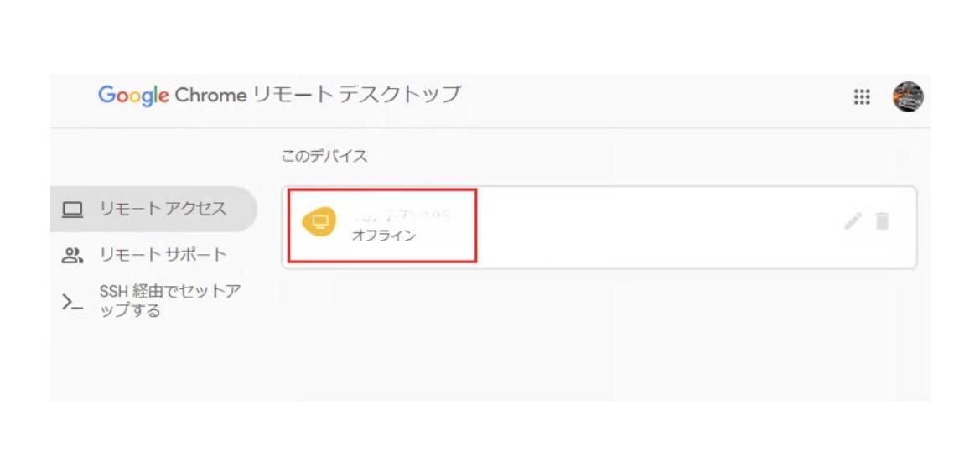Click the yellow monitor device icon
This screenshot has height=467, width=980.
319,222
